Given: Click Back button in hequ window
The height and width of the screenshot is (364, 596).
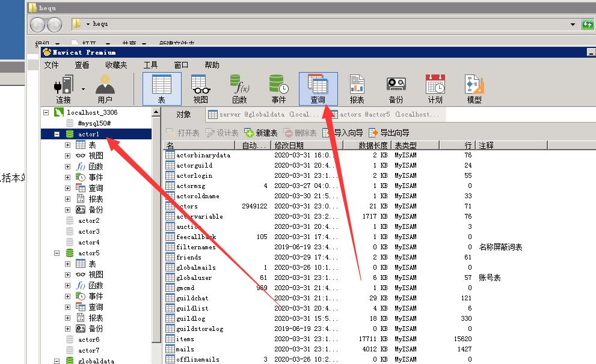Looking at the screenshot, I should coord(38,25).
